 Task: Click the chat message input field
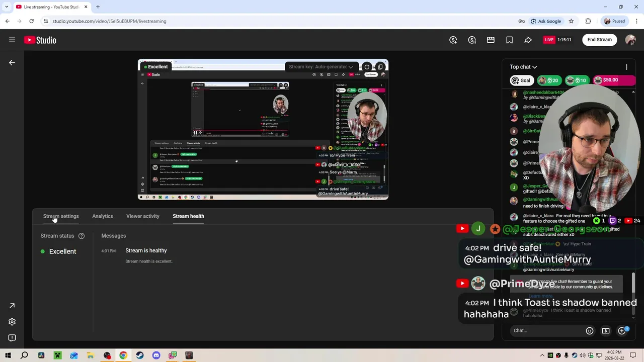pyautogui.click(x=546, y=331)
